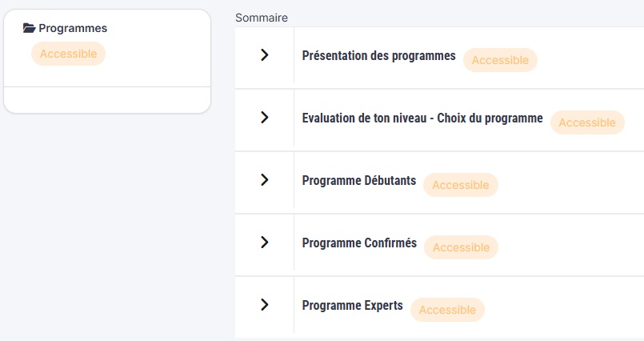This screenshot has height=341, width=644.
Task: Click the Accessible badge under Programmes in the sidebar
Action: tap(68, 54)
